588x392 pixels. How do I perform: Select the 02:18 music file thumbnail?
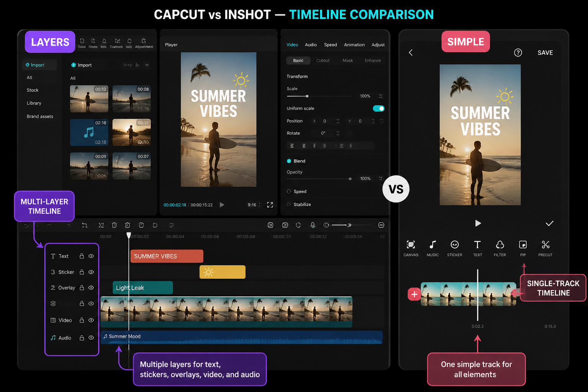pyautogui.click(x=89, y=132)
